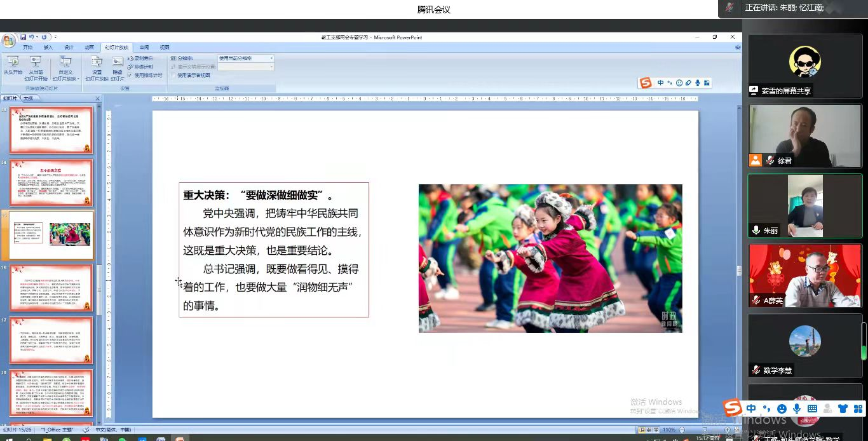The height and width of the screenshot is (441, 868).
Task: Click the 从头开始 slideshow icon
Action: coord(12,64)
